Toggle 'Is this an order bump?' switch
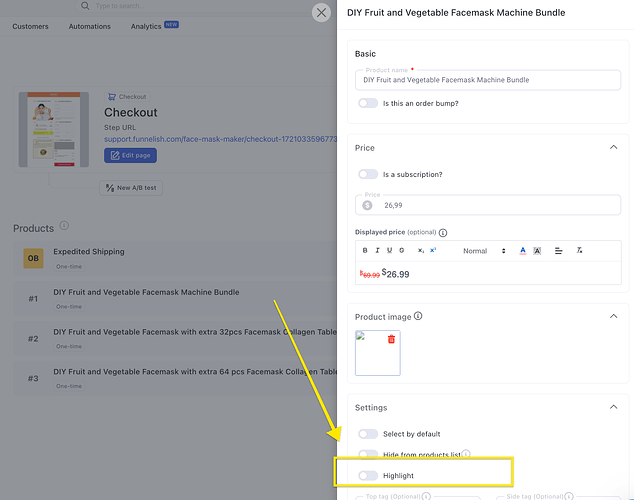This screenshot has width=634, height=500. click(x=368, y=103)
